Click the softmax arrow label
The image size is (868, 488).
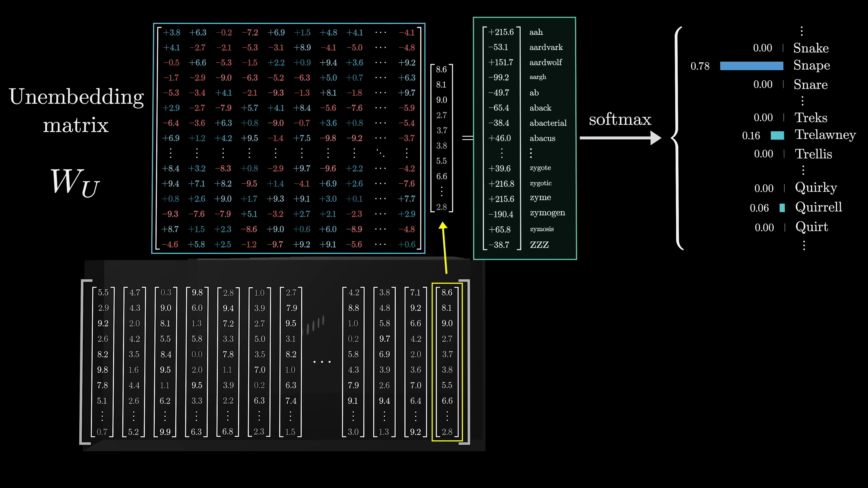click(620, 119)
